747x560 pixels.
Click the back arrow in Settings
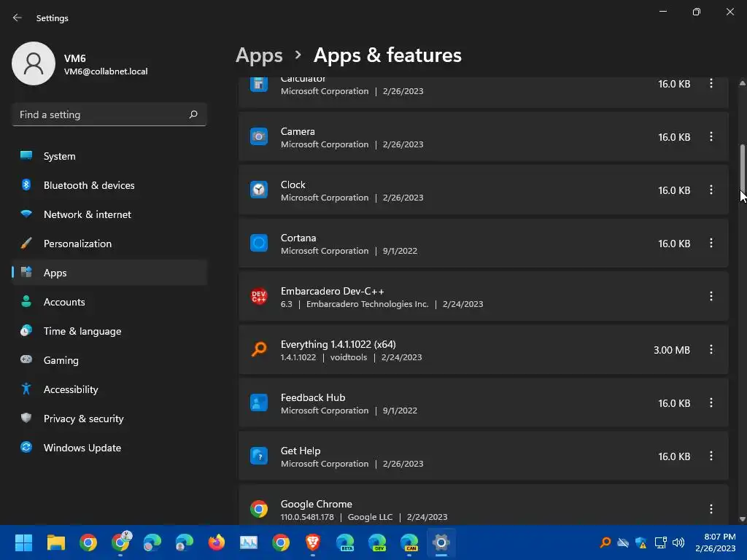pyautogui.click(x=18, y=17)
